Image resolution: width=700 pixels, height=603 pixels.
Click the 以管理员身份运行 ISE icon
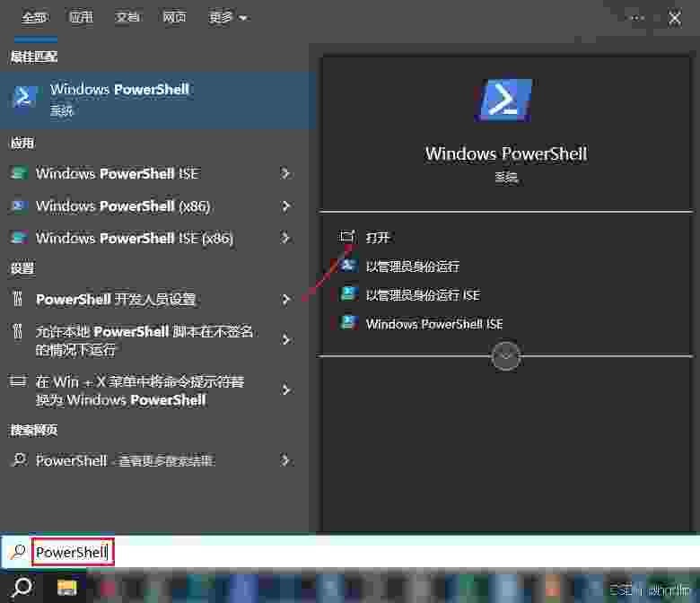click(x=348, y=294)
